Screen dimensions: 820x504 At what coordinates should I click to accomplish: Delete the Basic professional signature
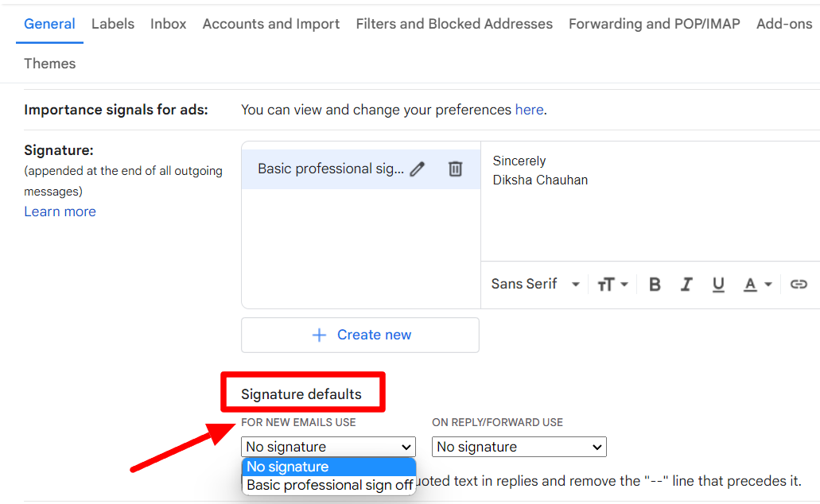click(455, 169)
